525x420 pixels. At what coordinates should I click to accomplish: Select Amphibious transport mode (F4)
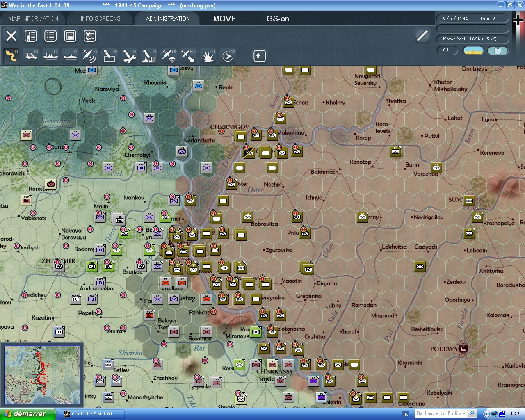tap(70, 56)
